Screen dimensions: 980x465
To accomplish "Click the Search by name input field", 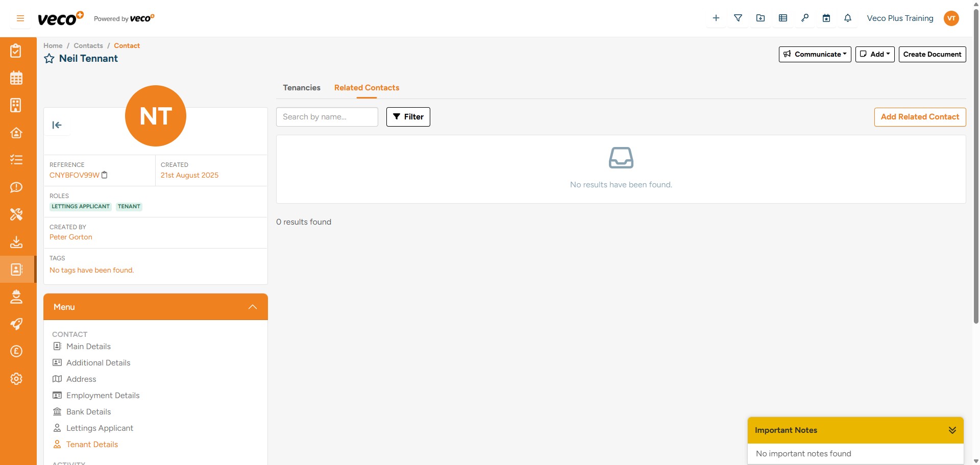I will coord(327,117).
